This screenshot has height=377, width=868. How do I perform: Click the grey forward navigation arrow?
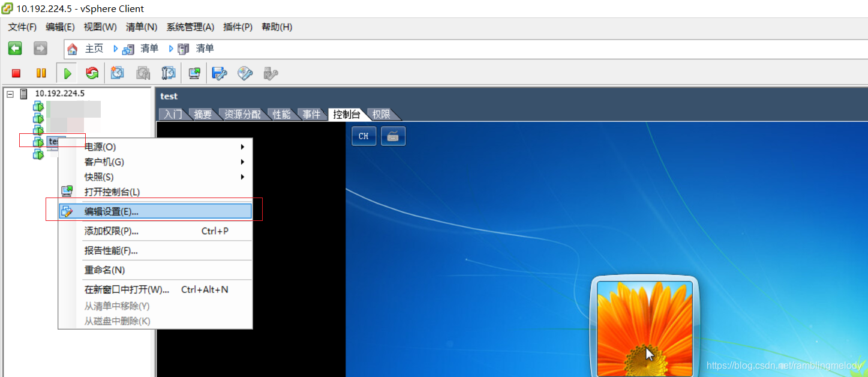point(40,49)
